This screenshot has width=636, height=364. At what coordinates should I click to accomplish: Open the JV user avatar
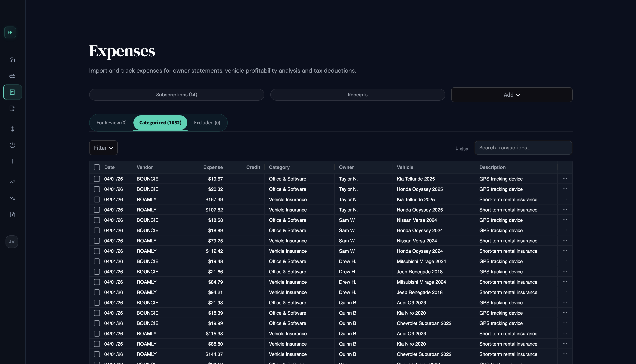pos(12,241)
